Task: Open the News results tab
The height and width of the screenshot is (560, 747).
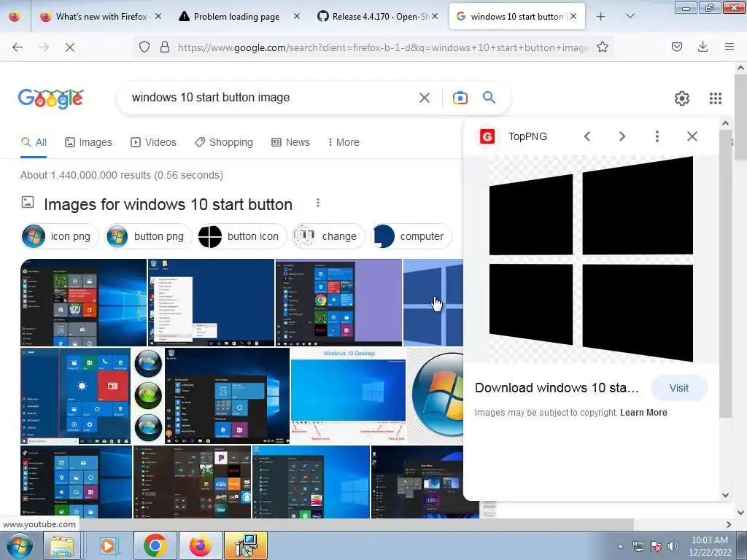Action: click(x=290, y=142)
